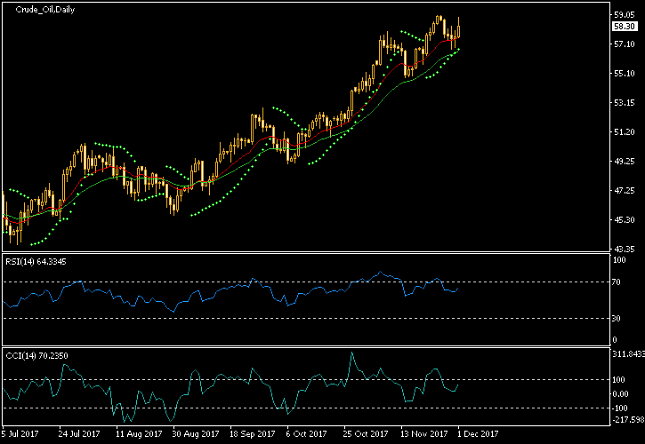This screenshot has height=444, width=645.
Task: Click the 24 Jul 2017 date label
Action: coord(79,434)
